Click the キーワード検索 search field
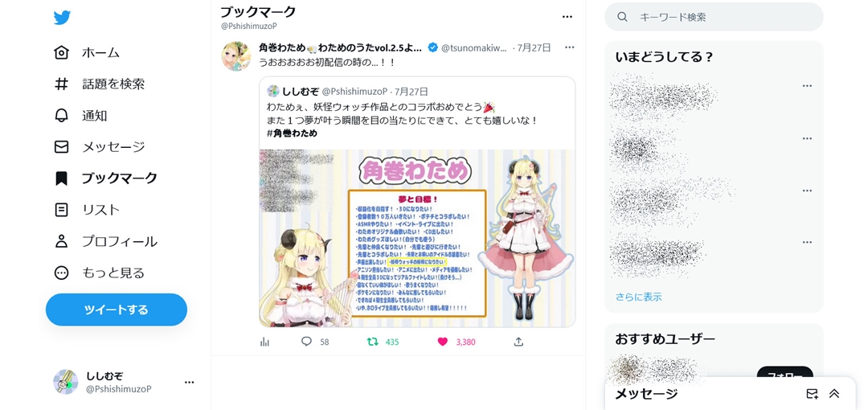The height and width of the screenshot is (410, 868). pos(714,17)
